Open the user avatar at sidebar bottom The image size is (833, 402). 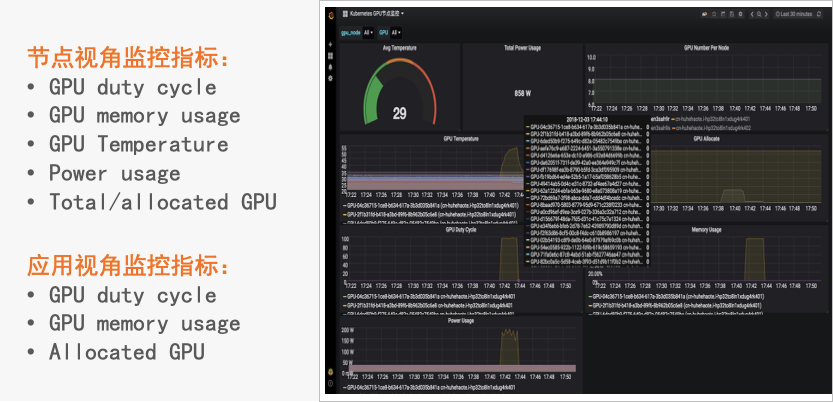pos(331,372)
